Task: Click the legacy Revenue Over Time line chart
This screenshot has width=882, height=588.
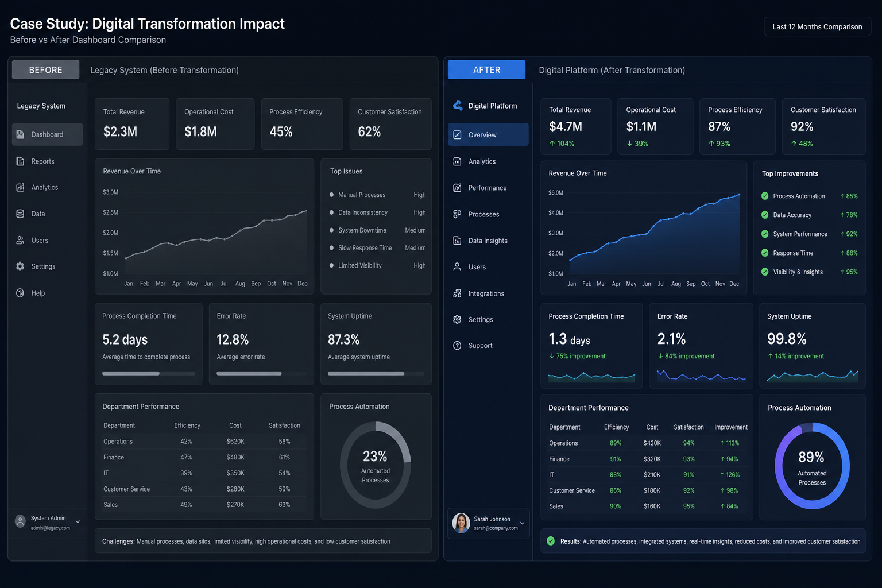Action: pyautogui.click(x=216, y=235)
